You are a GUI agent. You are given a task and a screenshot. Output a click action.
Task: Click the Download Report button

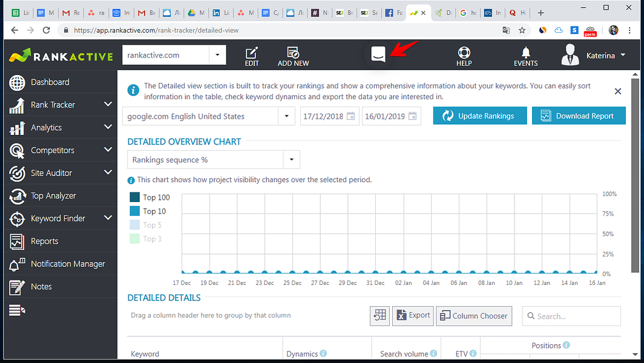point(579,116)
